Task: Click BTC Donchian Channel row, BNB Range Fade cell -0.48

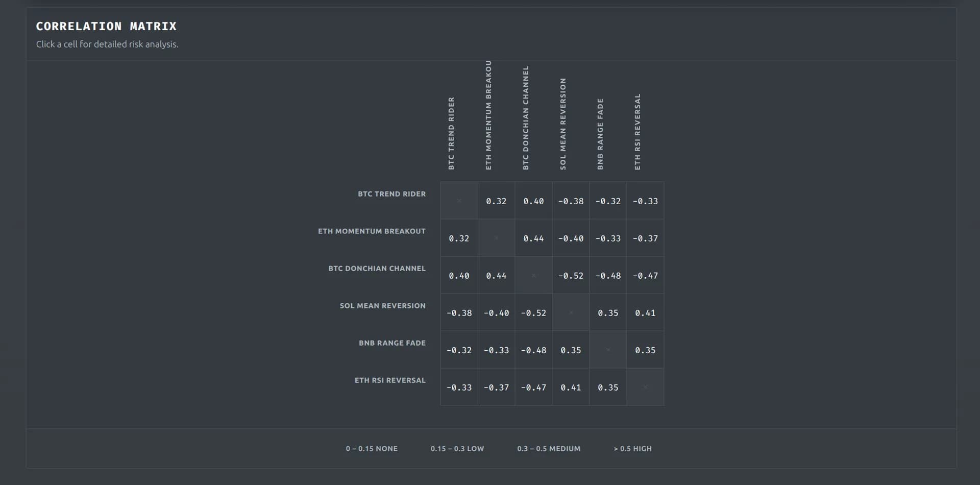Action: [x=608, y=275]
